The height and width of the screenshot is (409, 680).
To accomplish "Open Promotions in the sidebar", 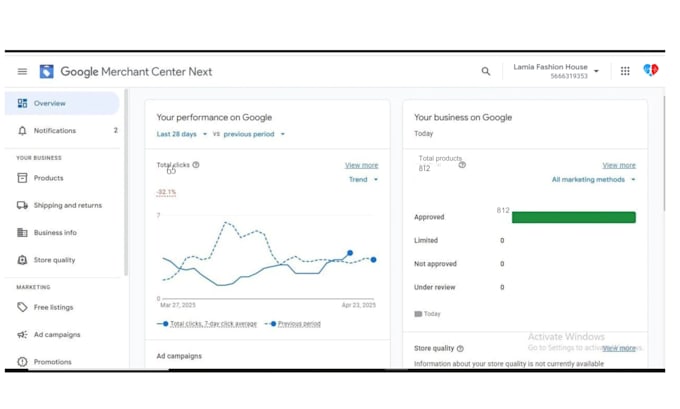I will (62, 362).
